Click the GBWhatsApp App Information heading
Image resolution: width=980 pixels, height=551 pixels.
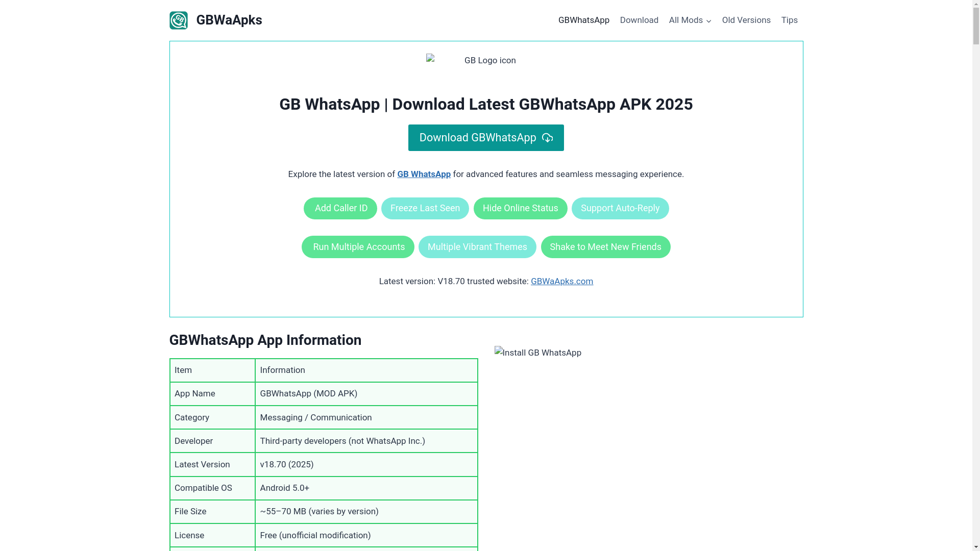point(265,340)
